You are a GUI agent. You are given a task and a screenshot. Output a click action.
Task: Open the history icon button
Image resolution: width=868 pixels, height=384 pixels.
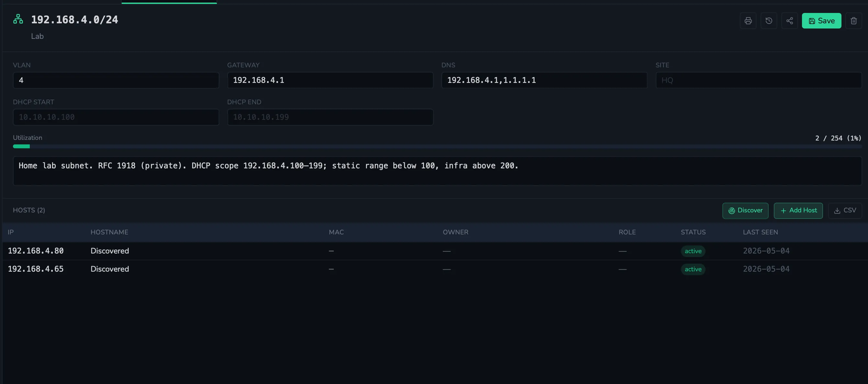769,21
